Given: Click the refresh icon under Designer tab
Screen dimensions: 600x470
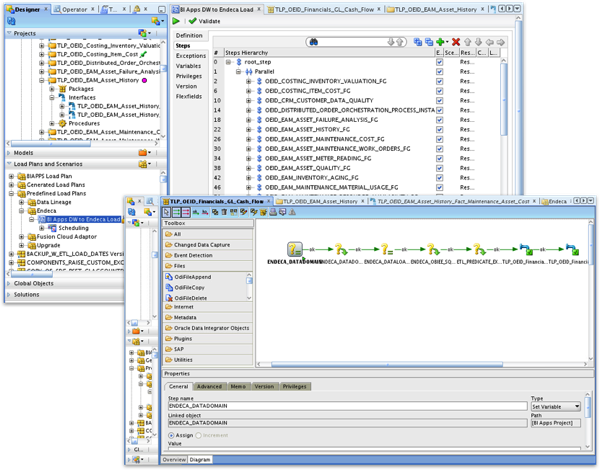Looking at the screenshot, I should point(11,21).
